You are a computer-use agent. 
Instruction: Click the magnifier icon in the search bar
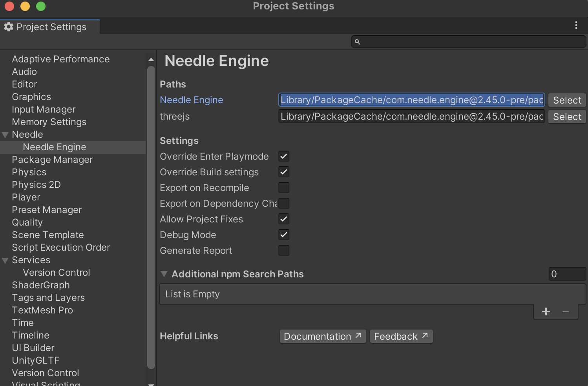357,42
